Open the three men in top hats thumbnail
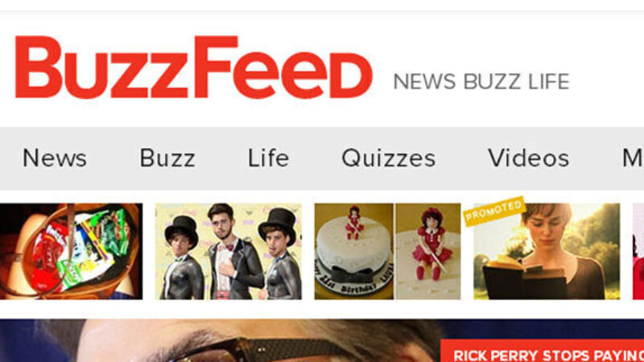The width and height of the screenshot is (644, 362). pos(229,251)
